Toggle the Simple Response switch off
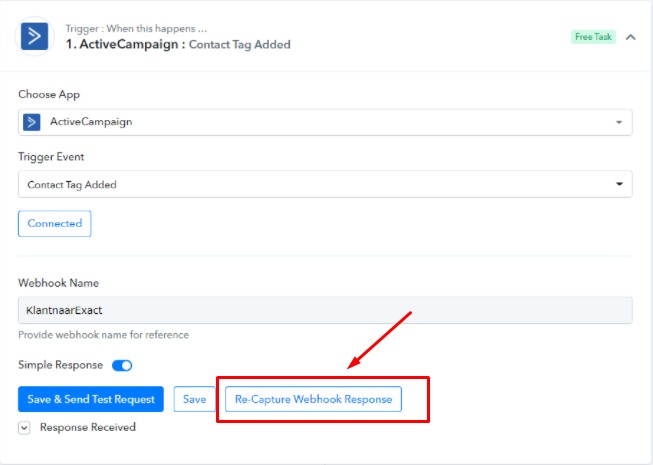The height and width of the screenshot is (465, 653). pyautogui.click(x=122, y=366)
